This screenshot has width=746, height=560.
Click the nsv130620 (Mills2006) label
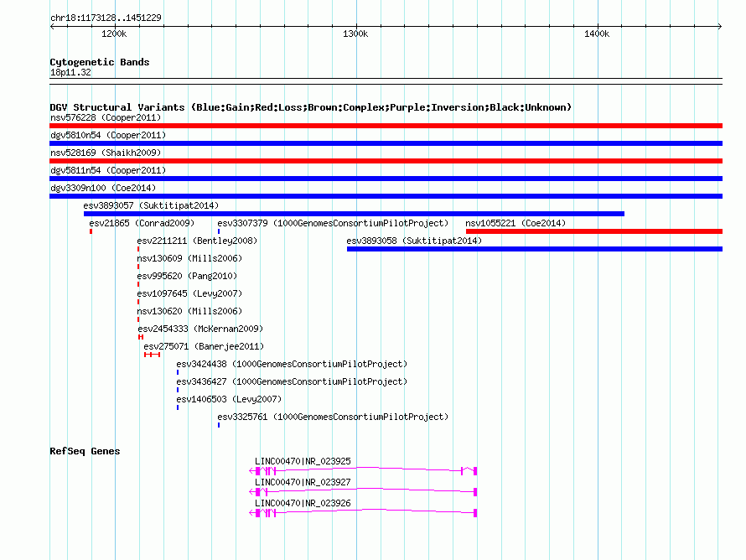point(189,311)
